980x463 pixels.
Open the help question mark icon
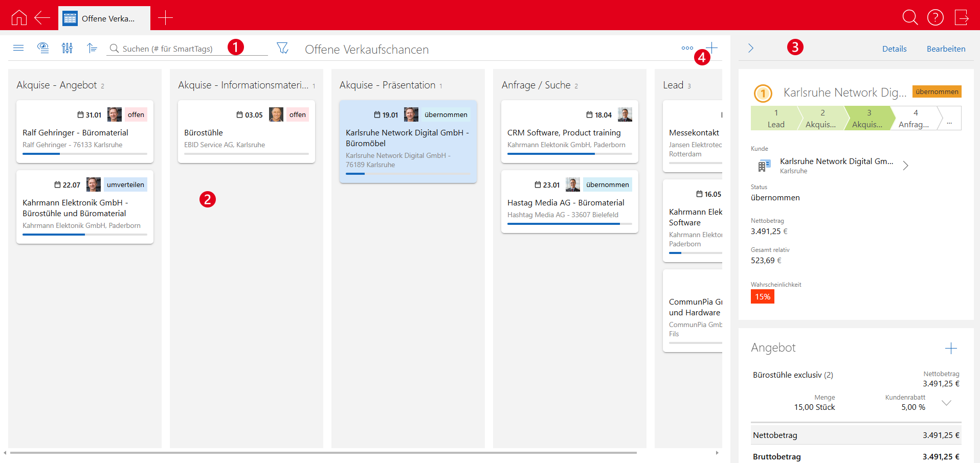tap(935, 17)
